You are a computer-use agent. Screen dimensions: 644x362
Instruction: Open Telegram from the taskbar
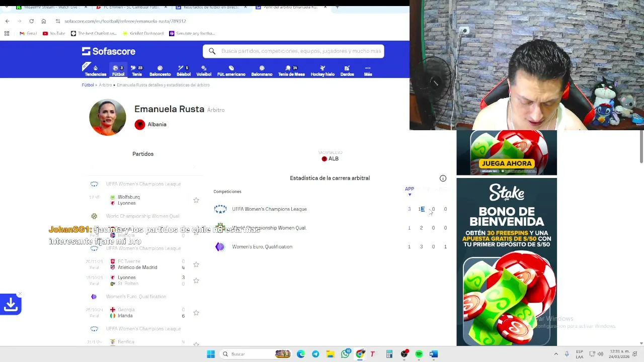[315, 354]
